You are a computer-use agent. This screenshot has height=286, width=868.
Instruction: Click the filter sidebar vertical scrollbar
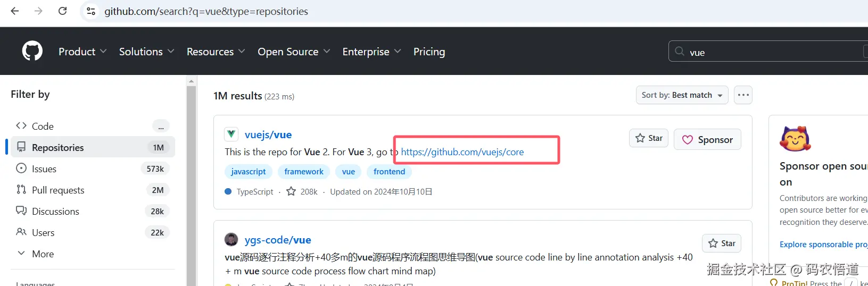tap(191, 186)
